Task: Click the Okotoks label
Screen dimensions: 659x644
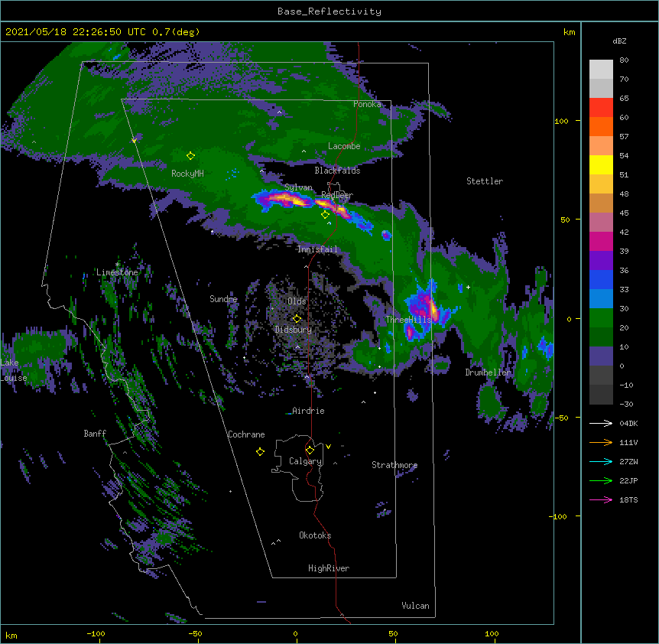Action: (315, 535)
